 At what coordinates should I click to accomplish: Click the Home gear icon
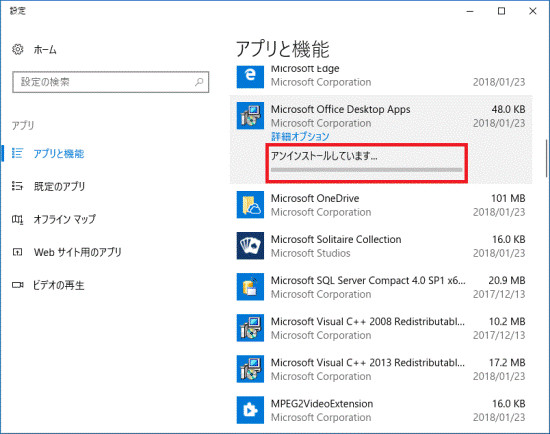tap(18, 49)
